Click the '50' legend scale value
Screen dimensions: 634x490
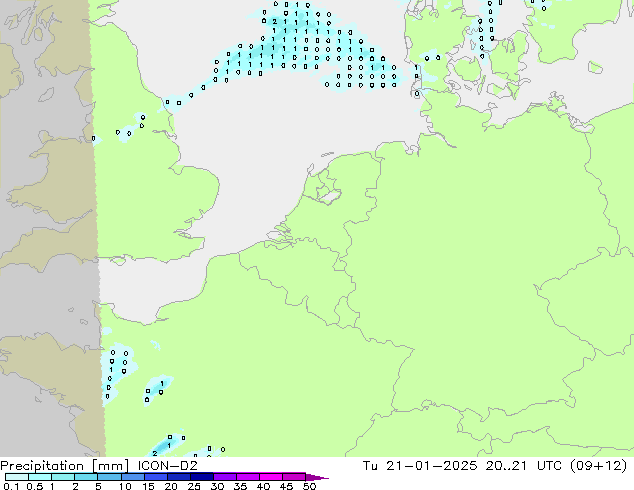coord(309,486)
